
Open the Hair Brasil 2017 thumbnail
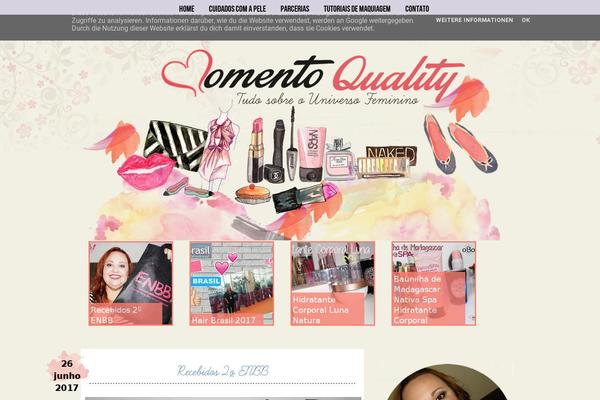pyautogui.click(x=232, y=283)
